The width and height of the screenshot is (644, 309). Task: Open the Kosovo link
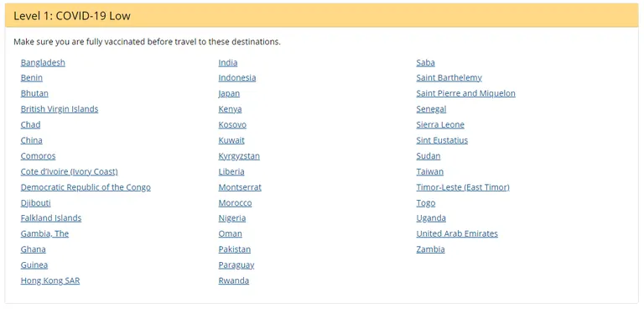[232, 124]
